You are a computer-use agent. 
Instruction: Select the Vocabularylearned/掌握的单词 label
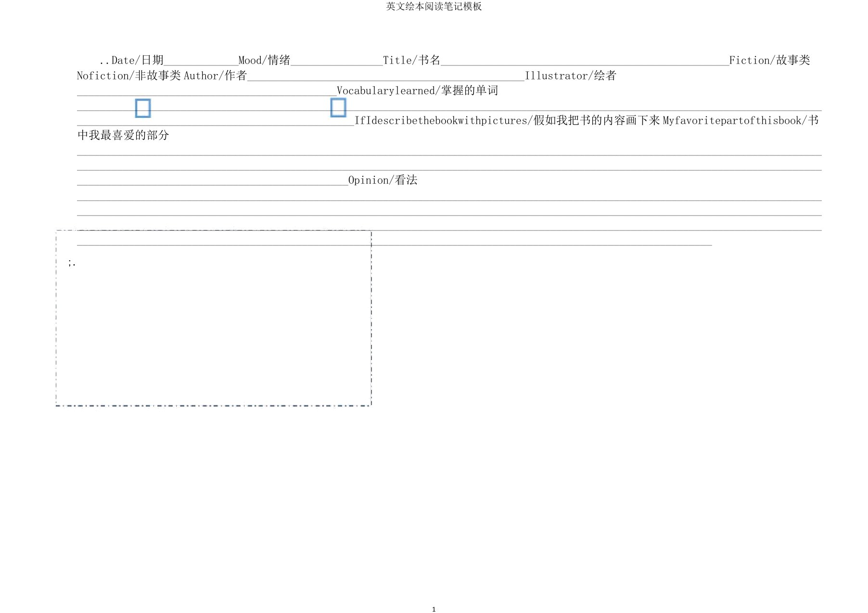pyautogui.click(x=418, y=90)
